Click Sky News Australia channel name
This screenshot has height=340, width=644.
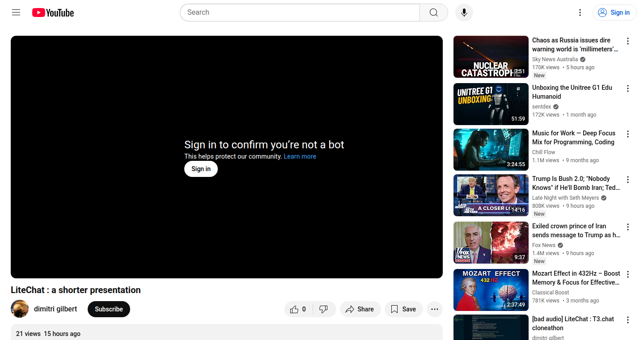pyautogui.click(x=555, y=59)
